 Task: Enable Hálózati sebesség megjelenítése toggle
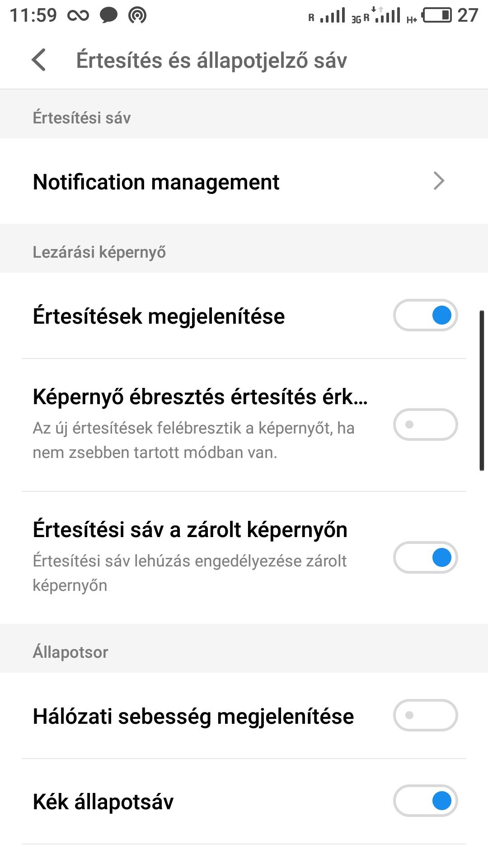[x=426, y=715]
